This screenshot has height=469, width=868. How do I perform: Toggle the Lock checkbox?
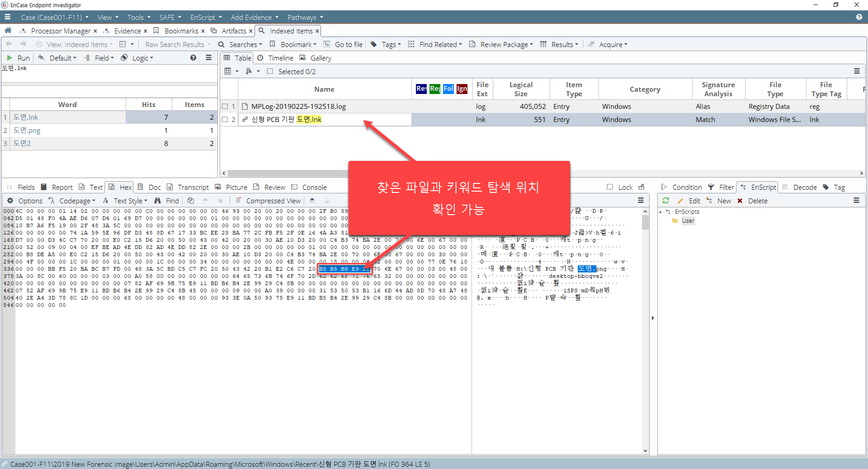pyautogui.click(x=610, y=187)
